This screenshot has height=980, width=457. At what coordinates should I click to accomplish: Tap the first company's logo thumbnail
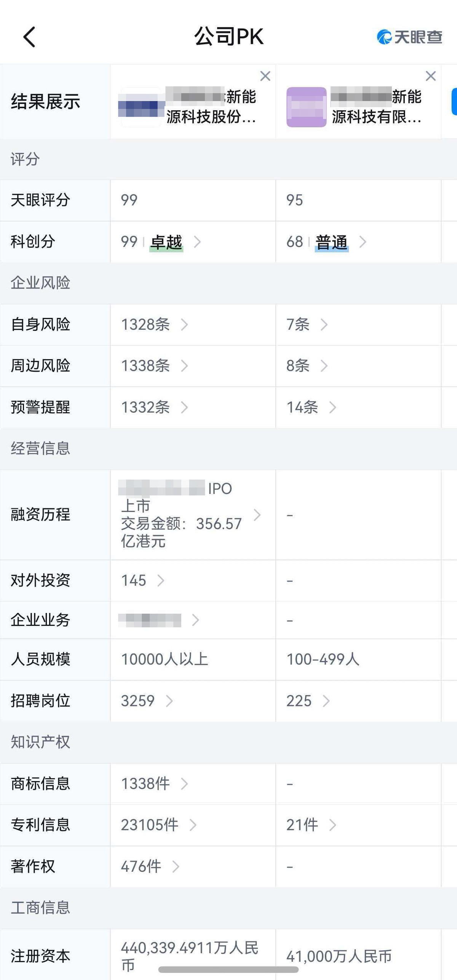pyautogui.click(x=140, y=107)
